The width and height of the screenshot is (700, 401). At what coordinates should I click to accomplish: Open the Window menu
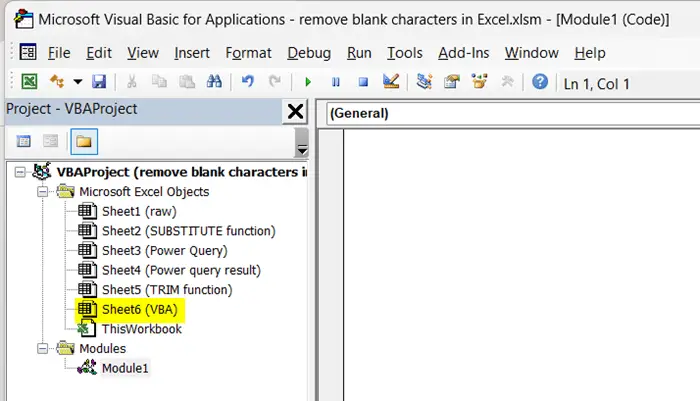[532, 53]
